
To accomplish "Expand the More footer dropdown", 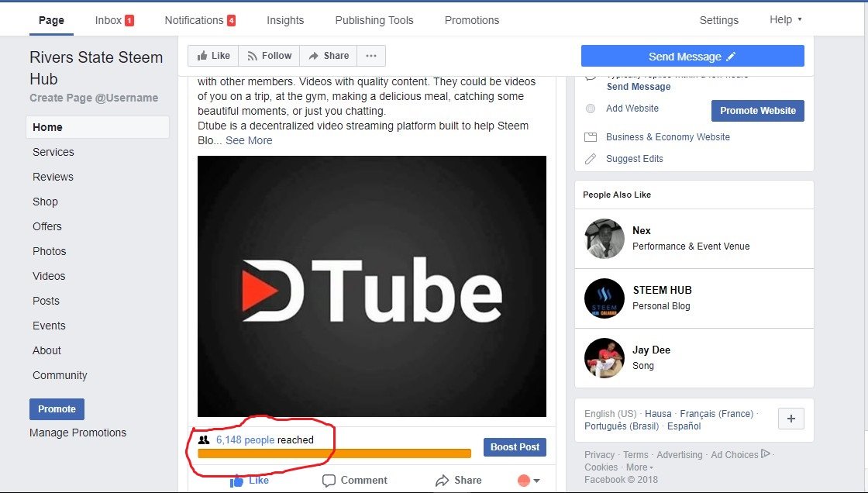I will 639,467.
